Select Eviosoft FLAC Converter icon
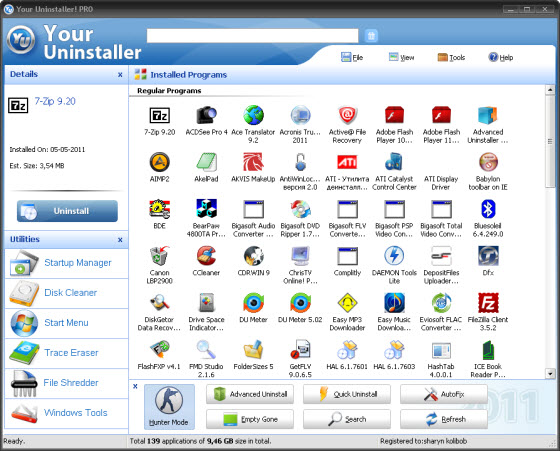 (441, 302)
